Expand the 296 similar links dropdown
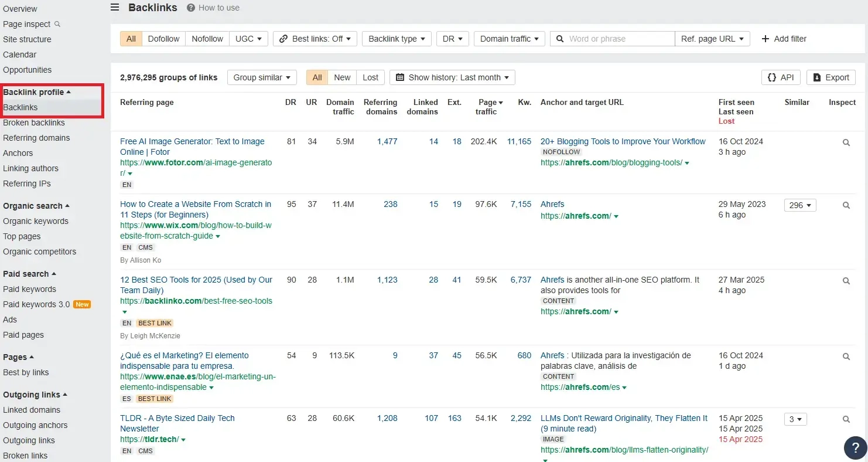The width and height of the screenshot is (868, 462). pyautogui.click(x=799, y=205)
